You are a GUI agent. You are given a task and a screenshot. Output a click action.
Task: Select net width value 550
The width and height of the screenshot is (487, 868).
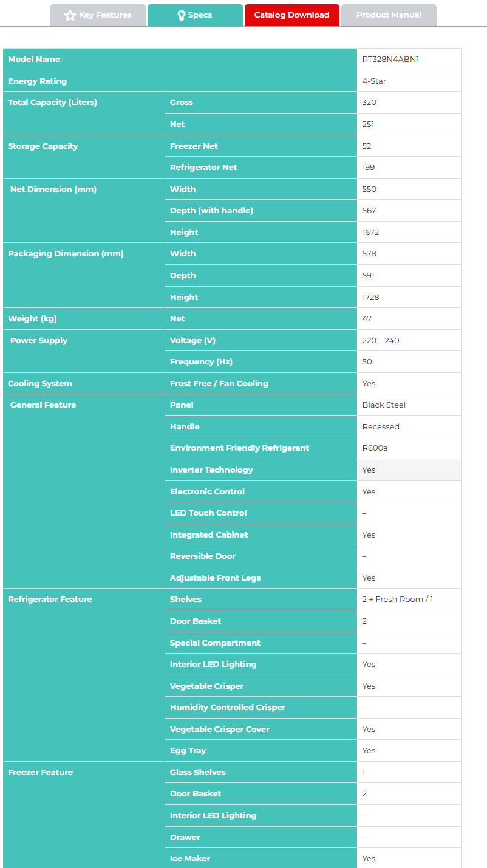[369, 190]
